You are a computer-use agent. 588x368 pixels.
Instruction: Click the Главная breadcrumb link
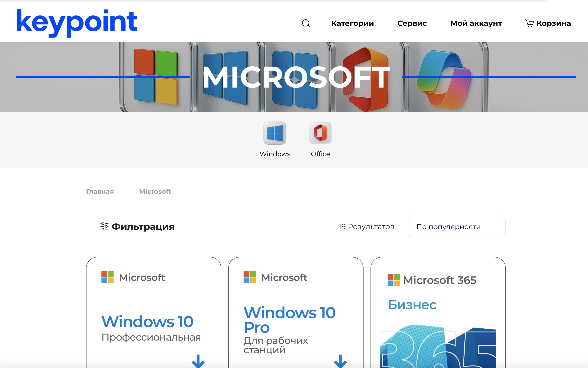point(100,192)
